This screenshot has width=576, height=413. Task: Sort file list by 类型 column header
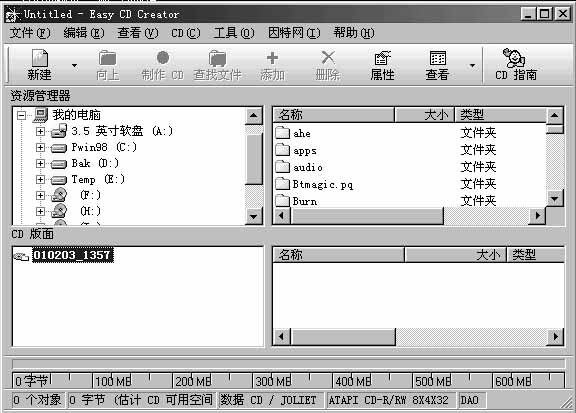[x=500, y=115]
